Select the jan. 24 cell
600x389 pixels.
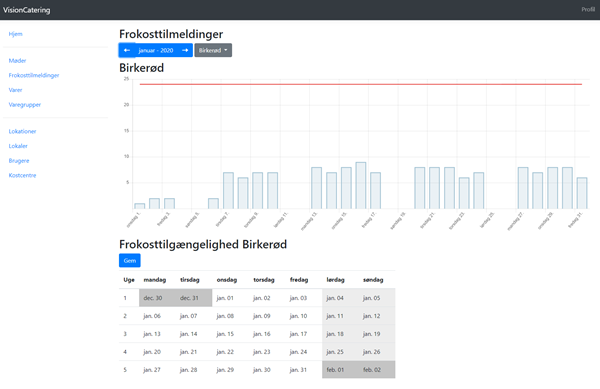(304, 352)
